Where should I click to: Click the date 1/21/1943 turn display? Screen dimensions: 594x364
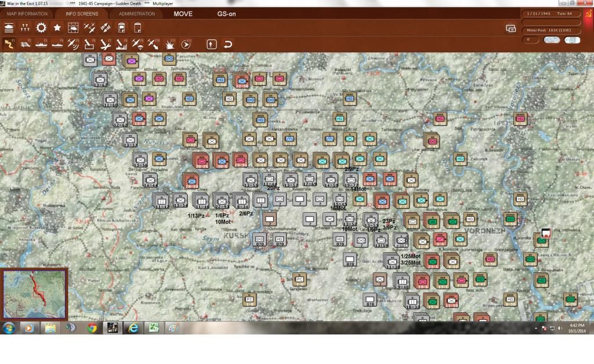pyautogui.click(x=552, y=14)
